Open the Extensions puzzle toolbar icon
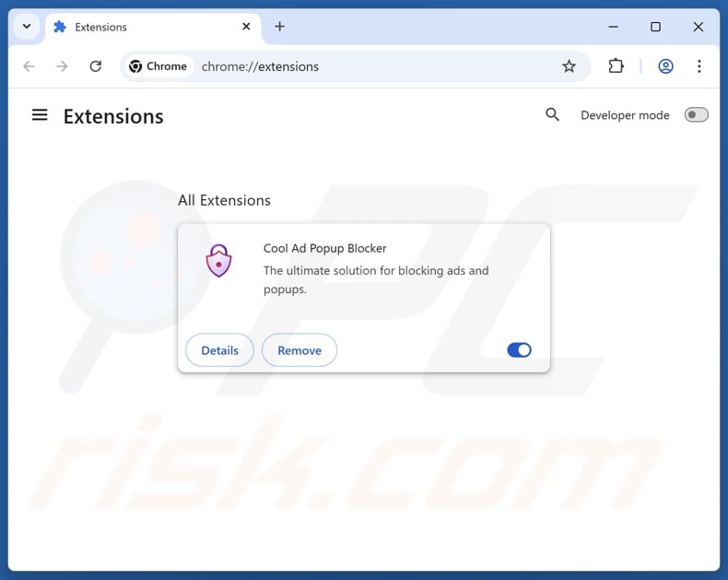Viewport: 728px width, 580px height. [616, 66]
